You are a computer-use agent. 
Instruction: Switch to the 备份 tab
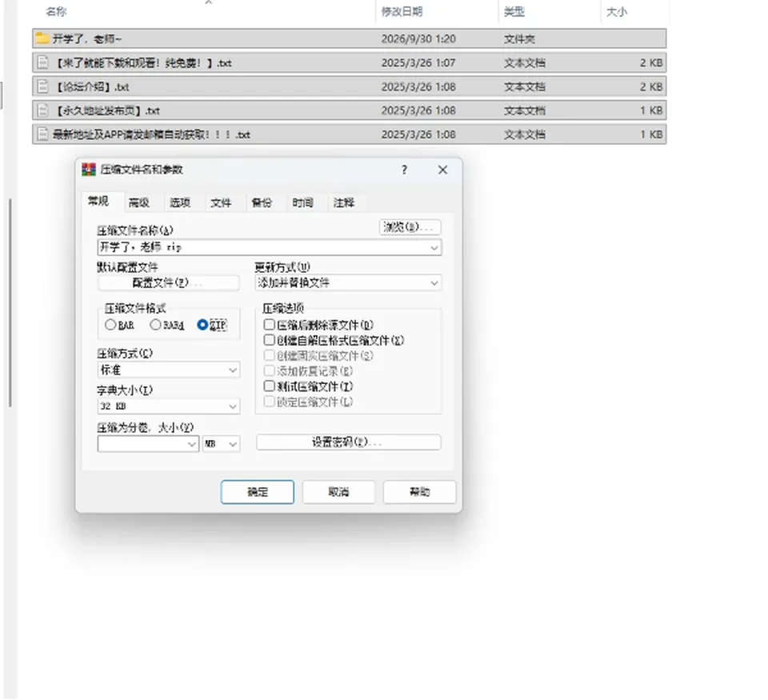(262, 202)
